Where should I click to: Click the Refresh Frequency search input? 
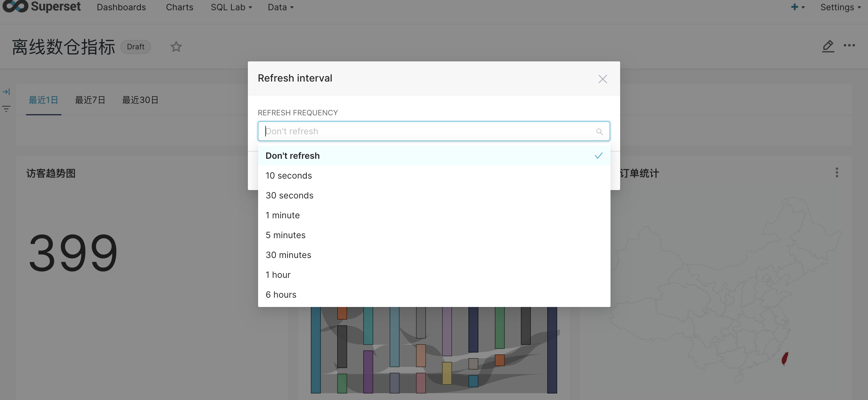428,131
